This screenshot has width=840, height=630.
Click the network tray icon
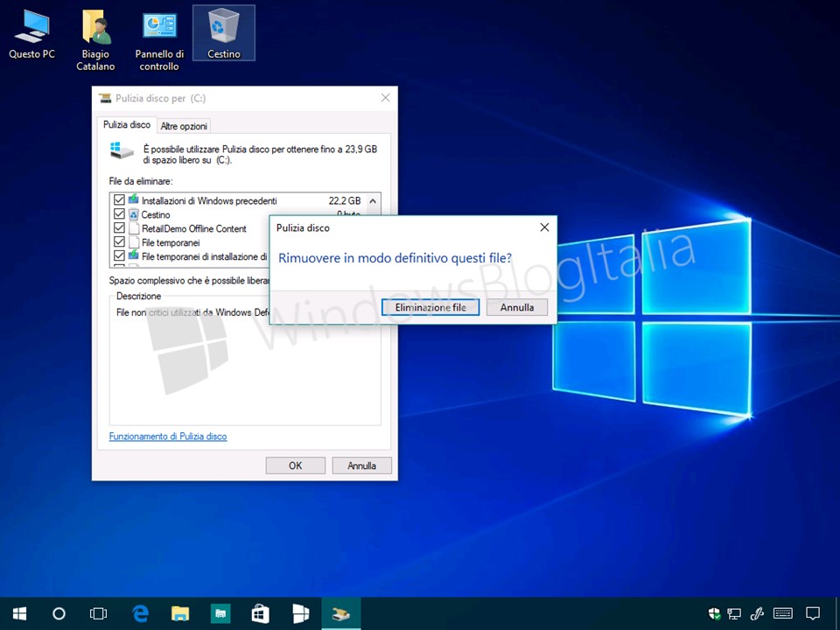click(x=734, y=613)
